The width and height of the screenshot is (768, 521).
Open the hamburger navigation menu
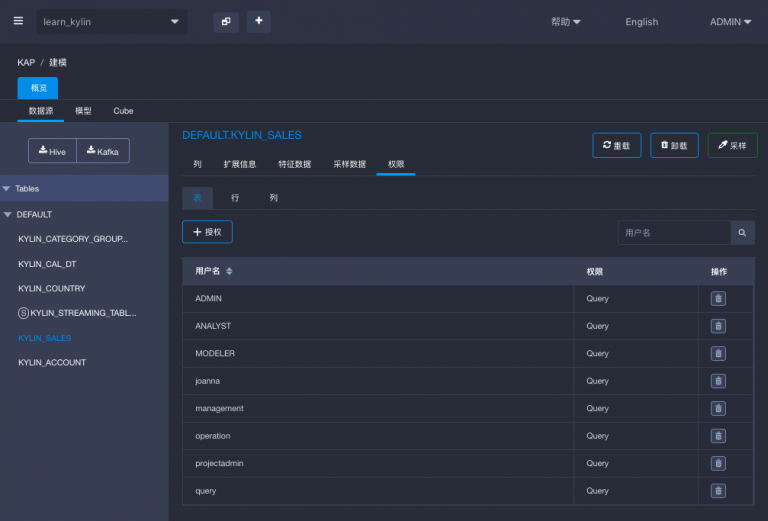click(x=18, y=21)
